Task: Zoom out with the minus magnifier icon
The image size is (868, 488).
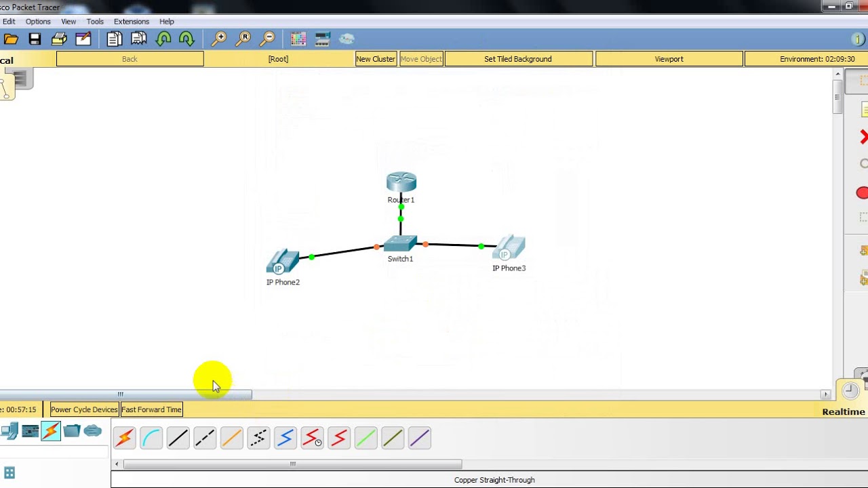Action: 268,39
